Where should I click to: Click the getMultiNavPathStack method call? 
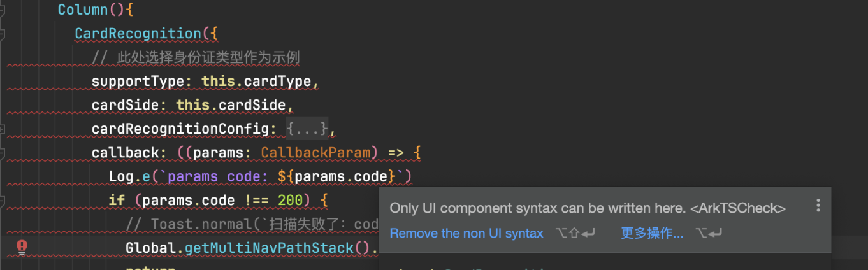tap(269, 248)
